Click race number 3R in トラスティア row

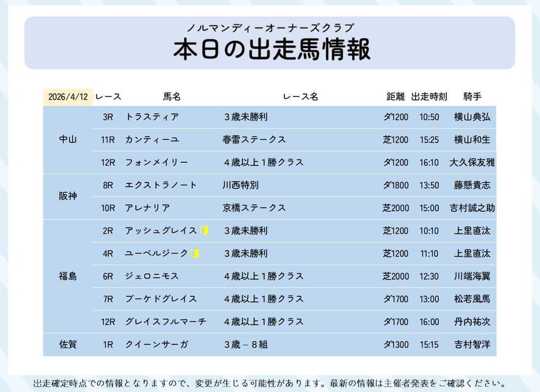(108, 117)
